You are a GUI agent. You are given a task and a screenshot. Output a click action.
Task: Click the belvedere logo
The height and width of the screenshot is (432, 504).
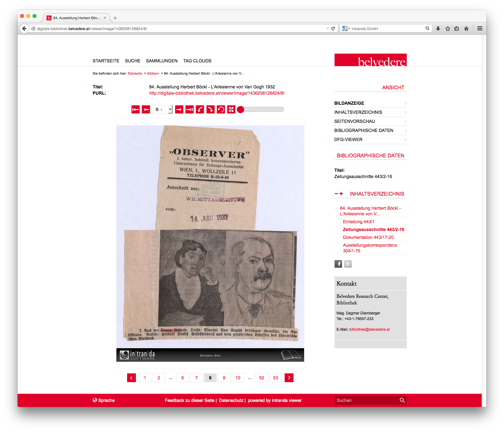tap(371, 60)
